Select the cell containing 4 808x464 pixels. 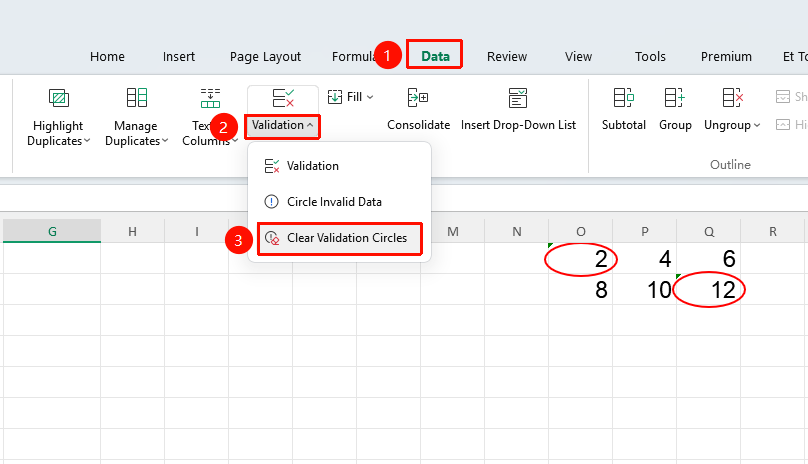(x=645, y=258)
